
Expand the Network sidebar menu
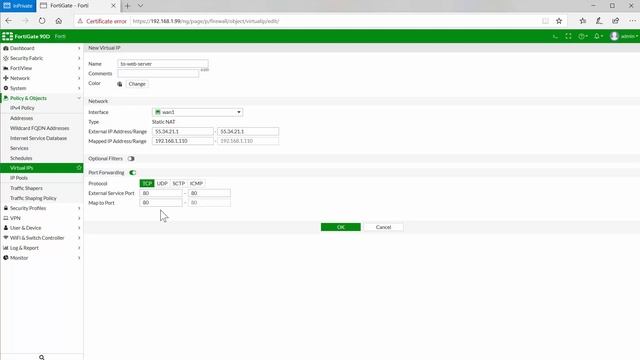(x=42, y=78)
